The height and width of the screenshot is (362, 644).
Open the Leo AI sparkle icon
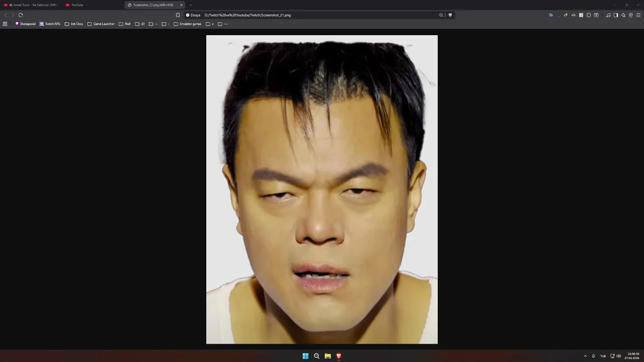pos(623,15)
